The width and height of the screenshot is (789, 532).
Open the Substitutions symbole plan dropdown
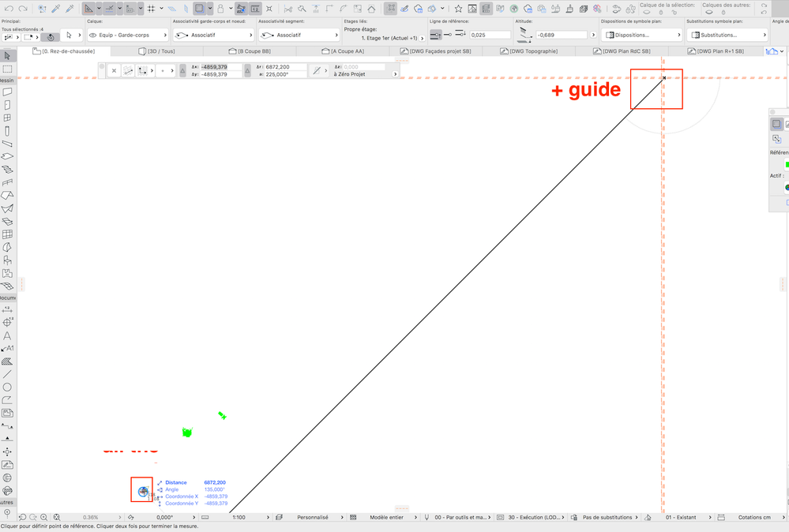[x=727, y=36]
